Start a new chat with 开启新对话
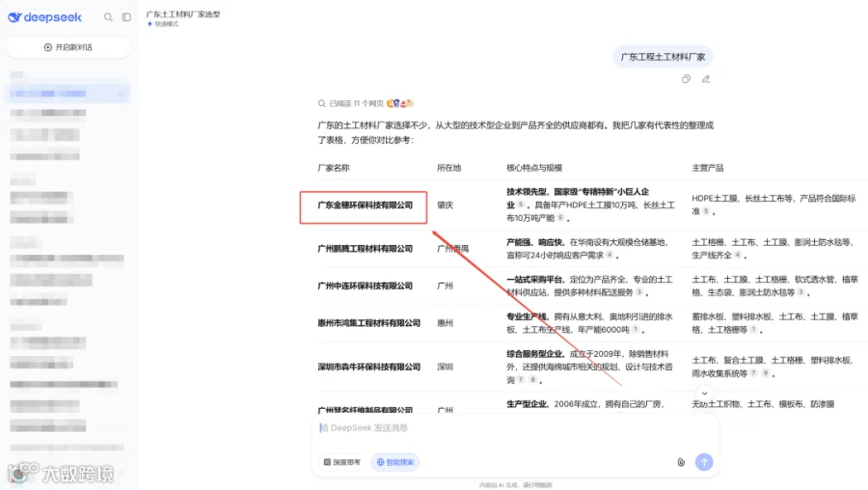 [x=68, y=47]
